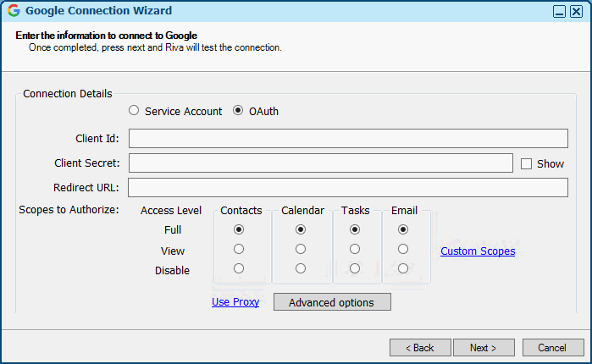The width and height of the screenshot is (592, 364).
Task: Set Email access to Disable
Action: pos(403,268)
